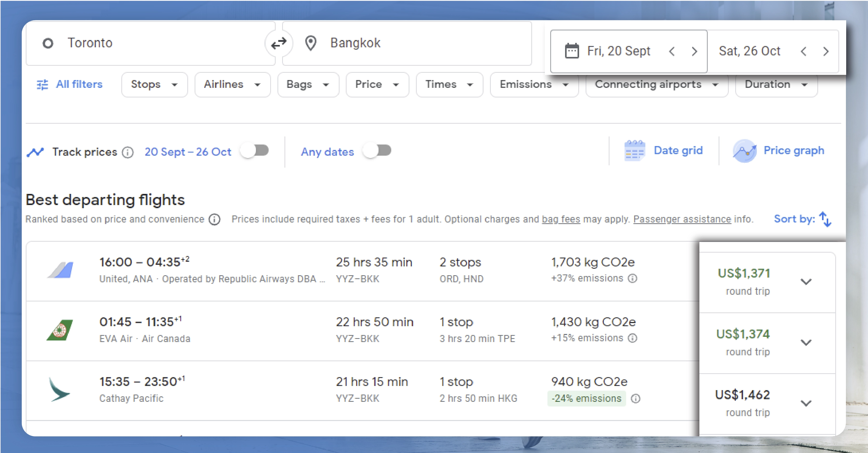Open the Stops filter dropdown
The width and height of the screenshot is (868, 453).
pos(154,85)
